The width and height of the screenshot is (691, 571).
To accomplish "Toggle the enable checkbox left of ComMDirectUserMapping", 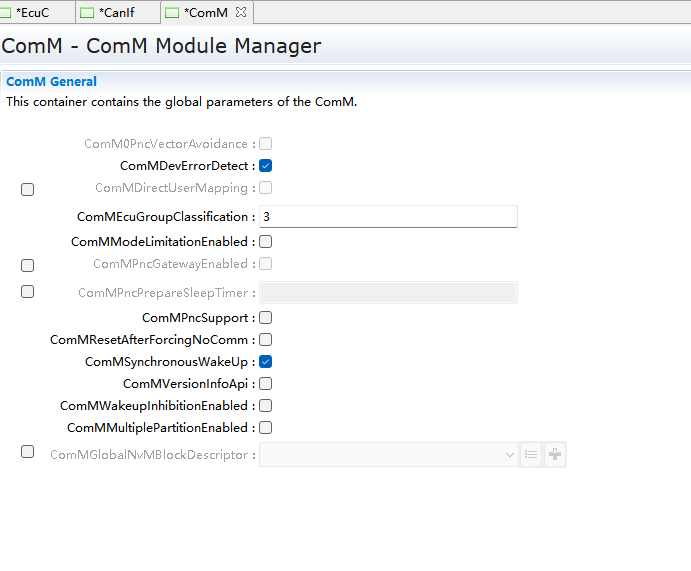I will [x=28, y=189].
